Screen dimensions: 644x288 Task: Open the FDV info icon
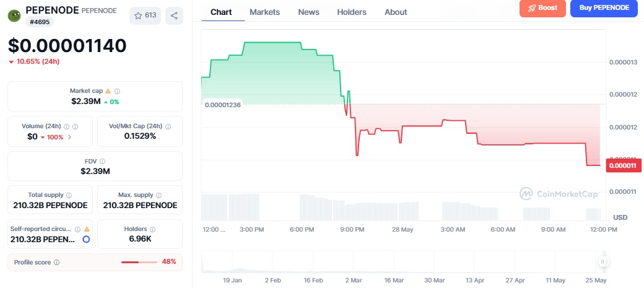pyautogui.click(x=102, y=162)
